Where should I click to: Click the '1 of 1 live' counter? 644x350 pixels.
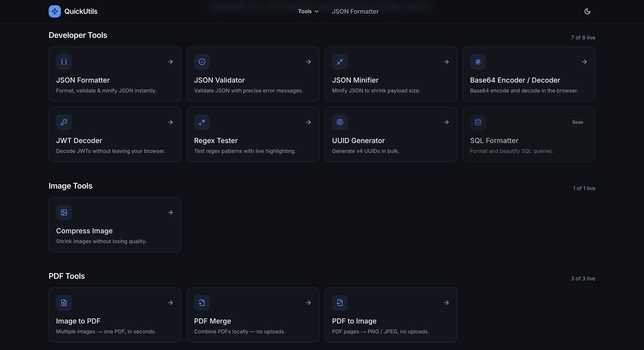[x=584, y=188]
